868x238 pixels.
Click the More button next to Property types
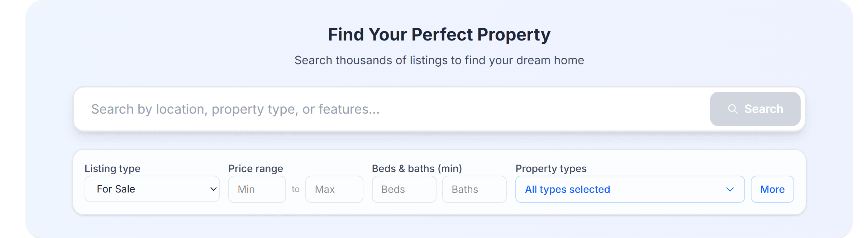coord(772,189)
